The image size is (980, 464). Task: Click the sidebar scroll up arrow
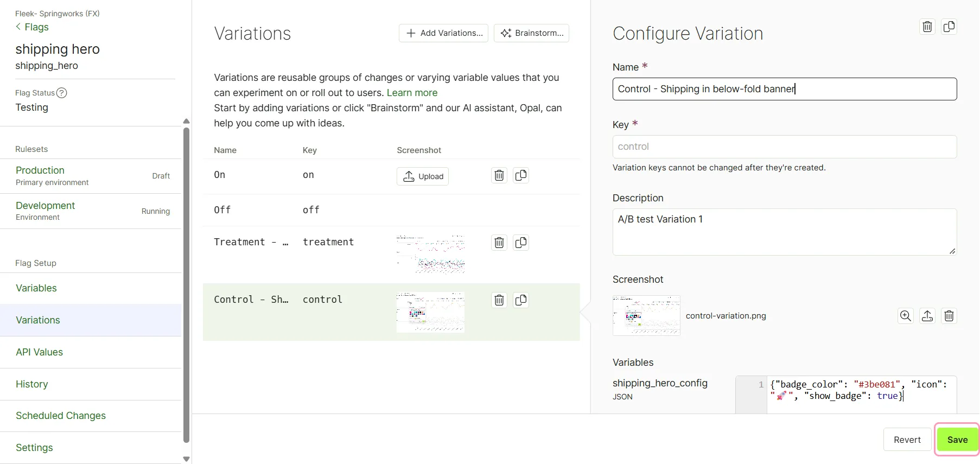click(x=187, y=122)
